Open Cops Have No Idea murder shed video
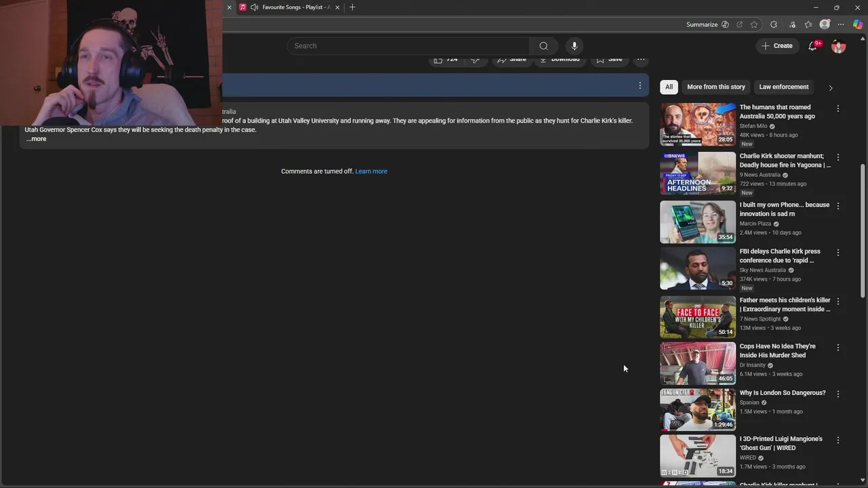 [778, 350]
